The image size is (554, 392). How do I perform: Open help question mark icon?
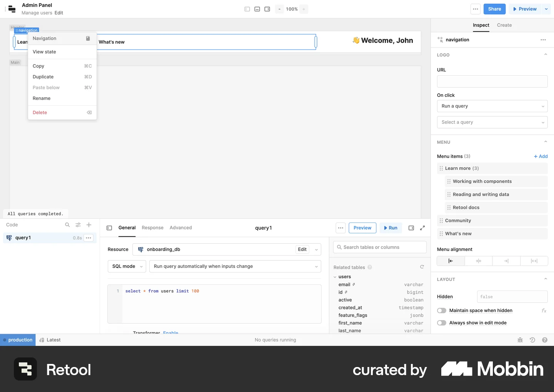coord(545,340)
